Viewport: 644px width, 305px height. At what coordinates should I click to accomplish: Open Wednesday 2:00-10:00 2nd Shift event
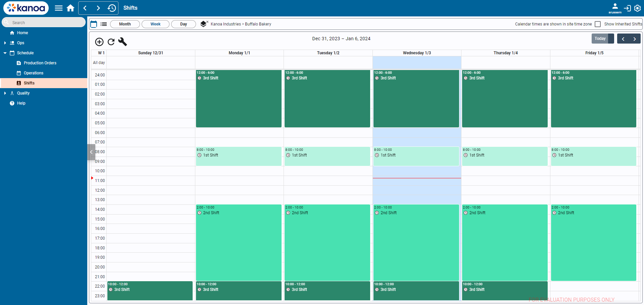pos(416,243)
